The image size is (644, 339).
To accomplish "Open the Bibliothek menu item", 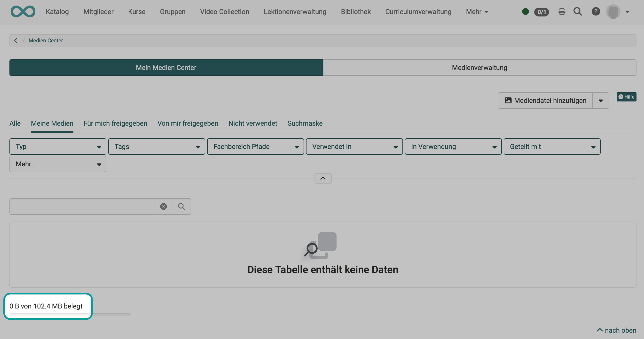I will coord(355,11).
